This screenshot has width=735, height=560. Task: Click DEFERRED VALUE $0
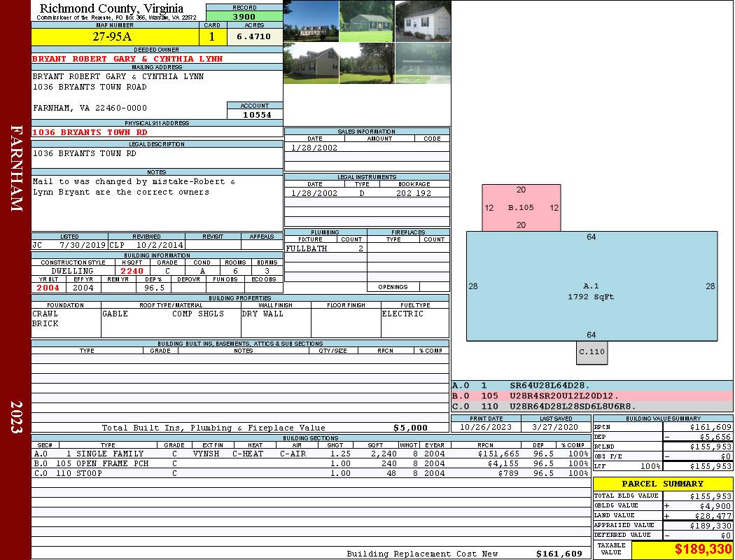(x=726, y=535)
